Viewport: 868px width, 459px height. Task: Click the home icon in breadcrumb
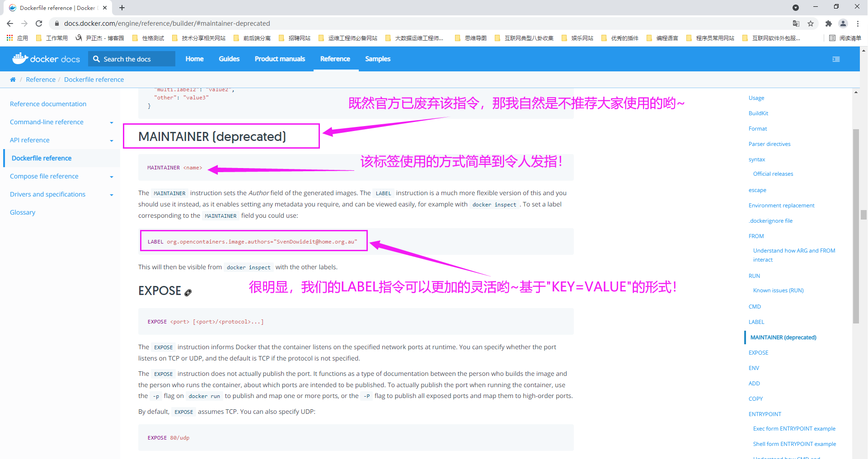tap(13, 80)
